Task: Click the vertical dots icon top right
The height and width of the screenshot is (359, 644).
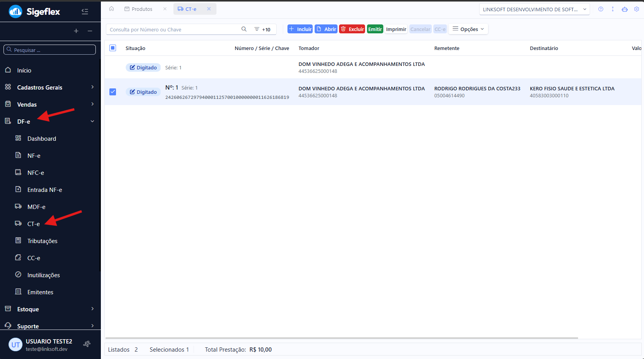Action: [613, 9]
